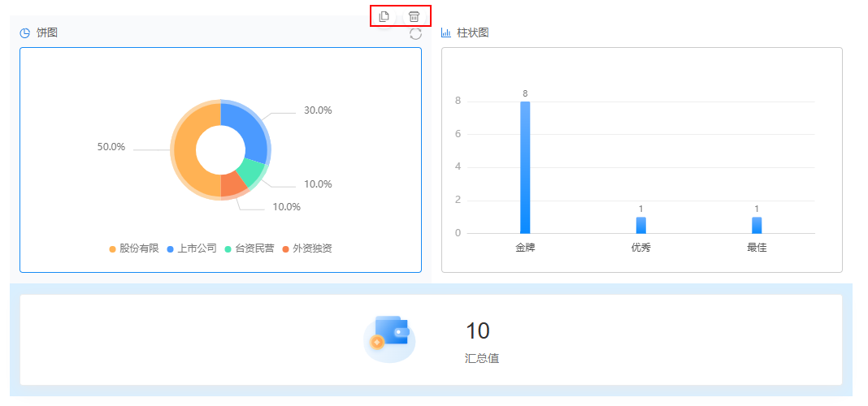Click the bar chart icon beside 柱状图
Viewport: 868px width, 406px height.
click(446, 32)
